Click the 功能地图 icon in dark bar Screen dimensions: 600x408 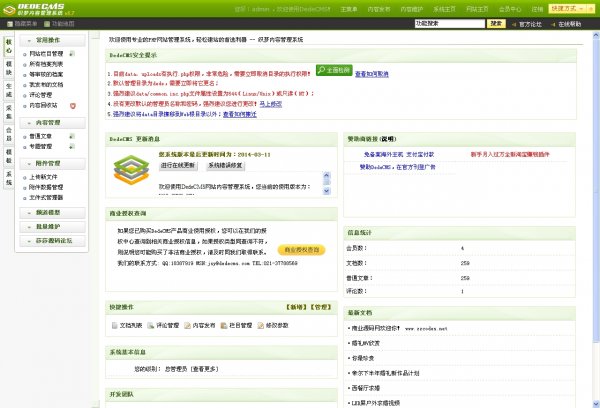point(47,24)
